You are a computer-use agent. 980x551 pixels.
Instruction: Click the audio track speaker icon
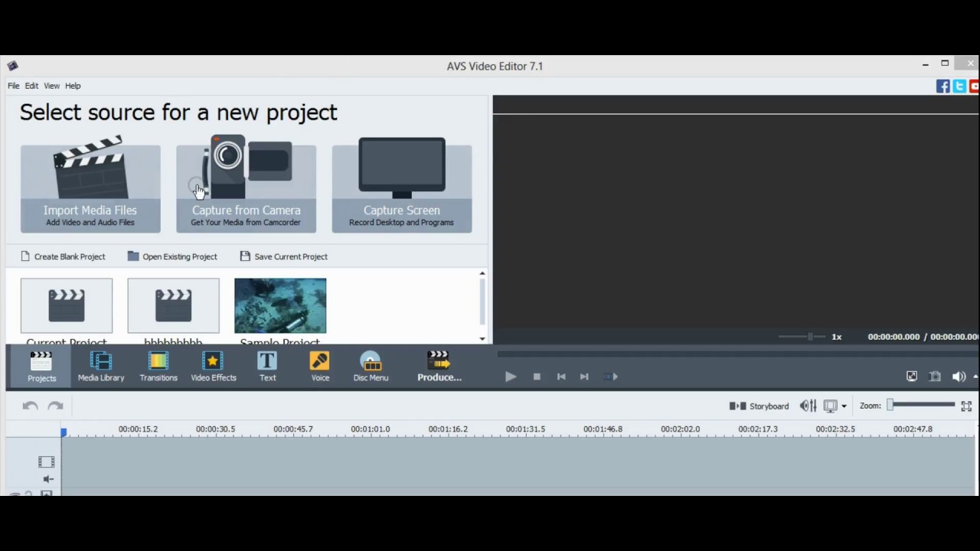[x=48, y=479]
